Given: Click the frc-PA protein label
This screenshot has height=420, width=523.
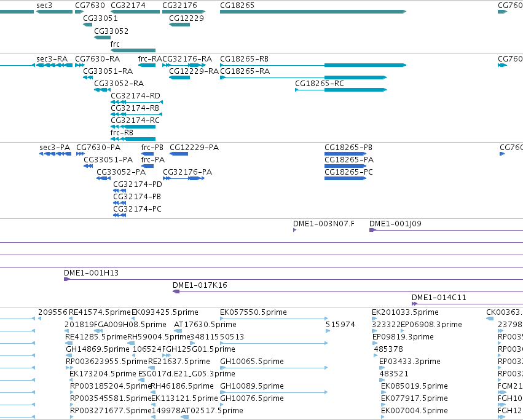Looking at the screenshot, I should pos(153,160).
